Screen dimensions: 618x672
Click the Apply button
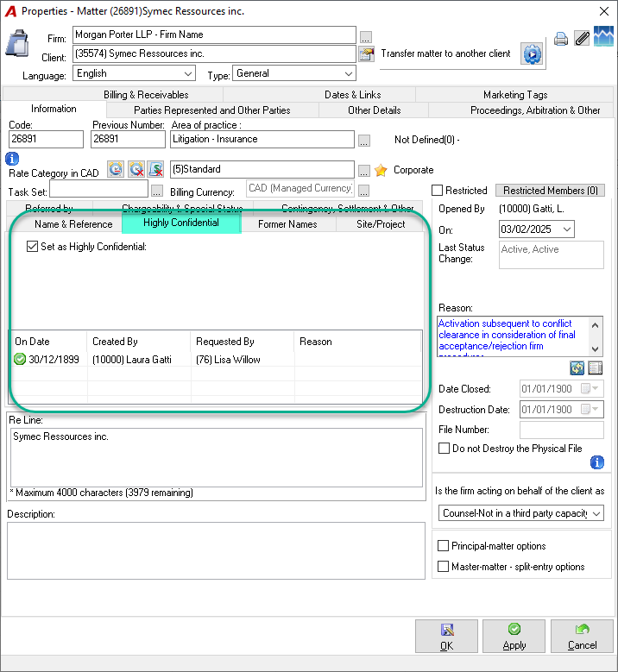pos(514,637)
